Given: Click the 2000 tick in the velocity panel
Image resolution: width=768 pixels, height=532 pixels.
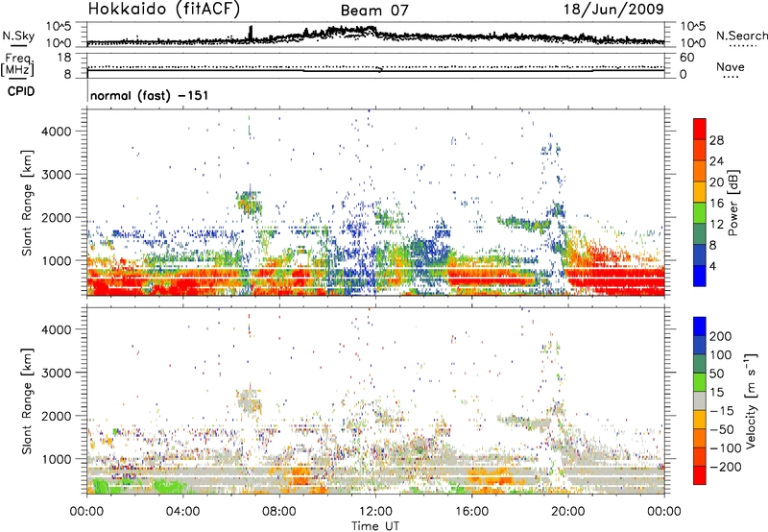Looking at the screenshot, I should coord(57,416).
